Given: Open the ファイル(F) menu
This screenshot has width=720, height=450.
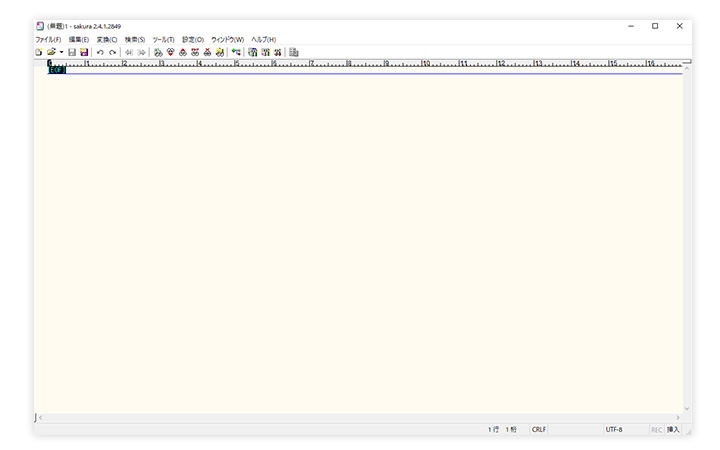Looking at the screenshot, I should click(x=48, y=39).
